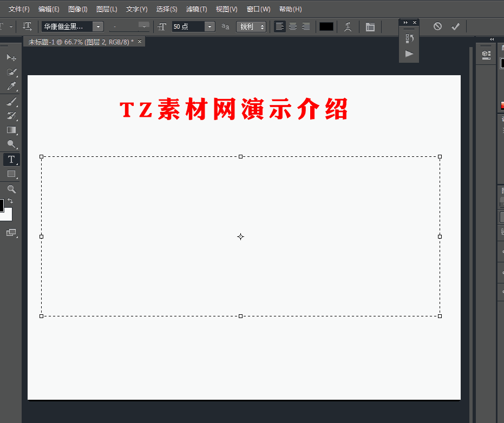
Task: Select the Quick Selection tool
Action: pos(11,72)
